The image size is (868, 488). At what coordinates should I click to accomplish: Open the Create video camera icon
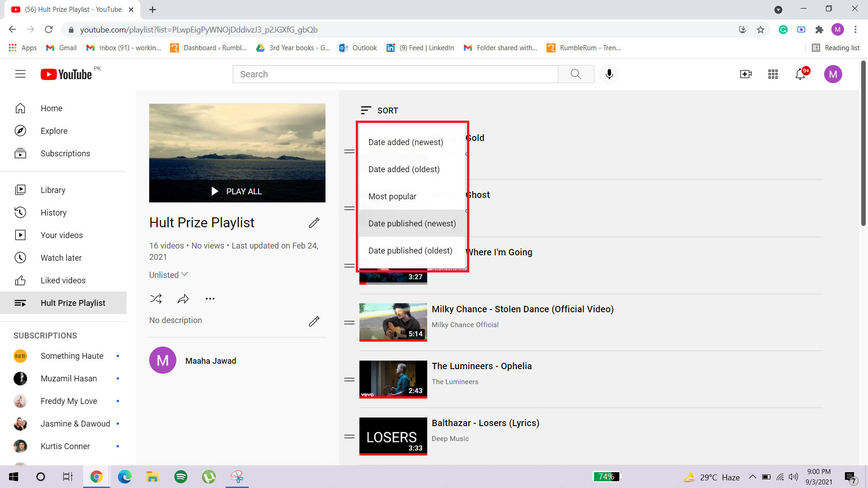745,74
